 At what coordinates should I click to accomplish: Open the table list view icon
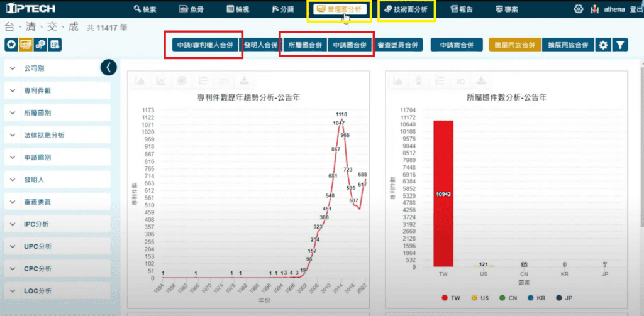point(55,45)
